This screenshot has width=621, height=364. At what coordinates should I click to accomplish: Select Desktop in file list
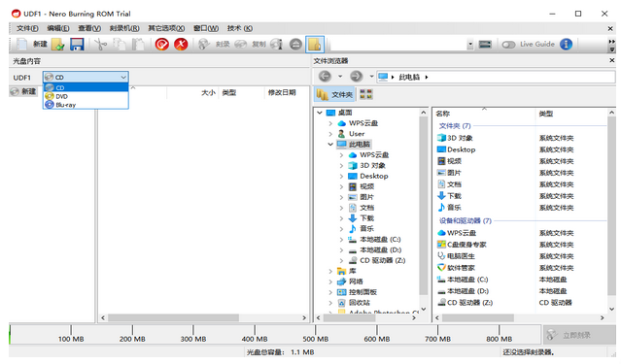coord(461,149)
